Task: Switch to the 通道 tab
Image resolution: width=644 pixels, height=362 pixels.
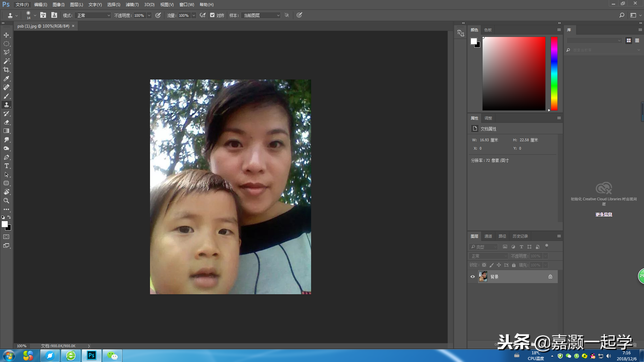Action: (488, 236)
